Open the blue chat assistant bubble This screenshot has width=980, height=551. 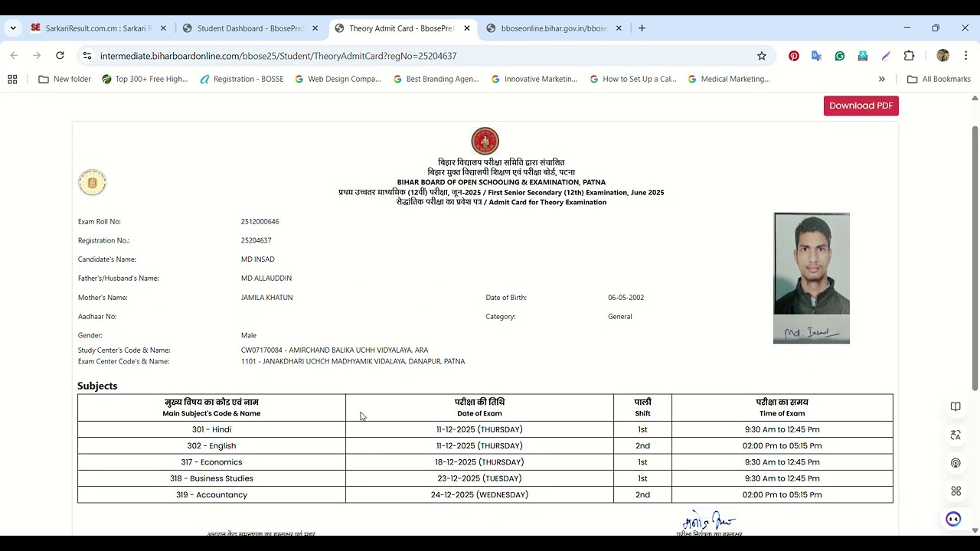[x=953, y=520]
